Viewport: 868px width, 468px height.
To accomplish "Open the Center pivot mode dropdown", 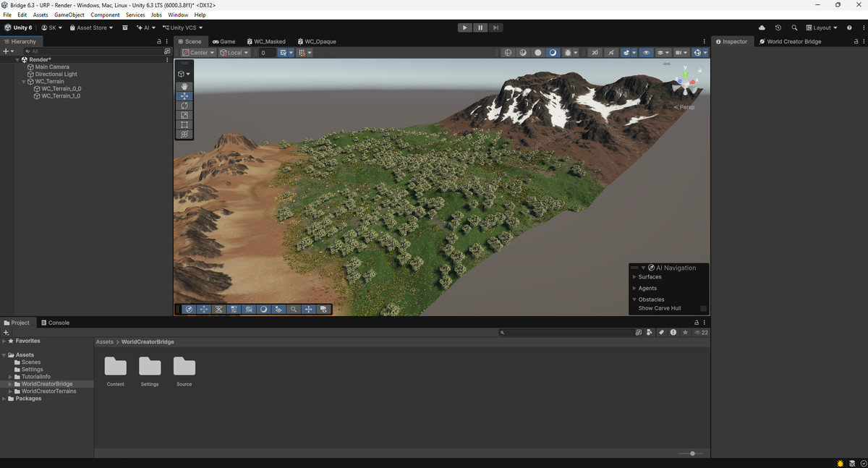I will pos(198,53).
